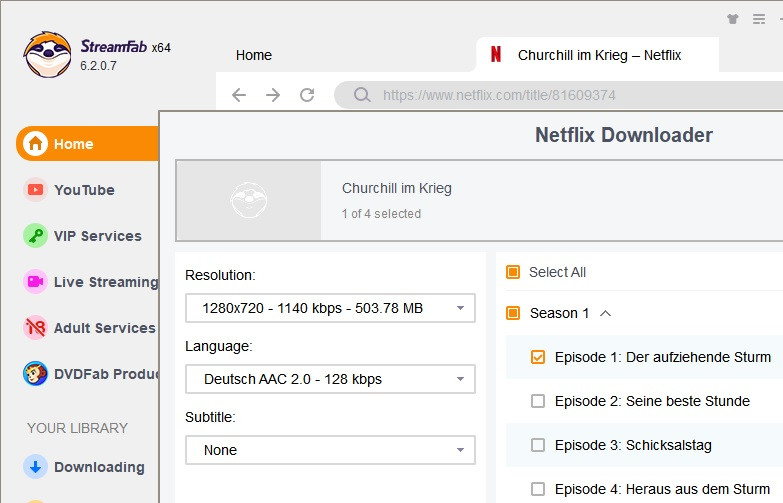
Task: Collapse Season 1 with the chevron
Action: point(605,313)
